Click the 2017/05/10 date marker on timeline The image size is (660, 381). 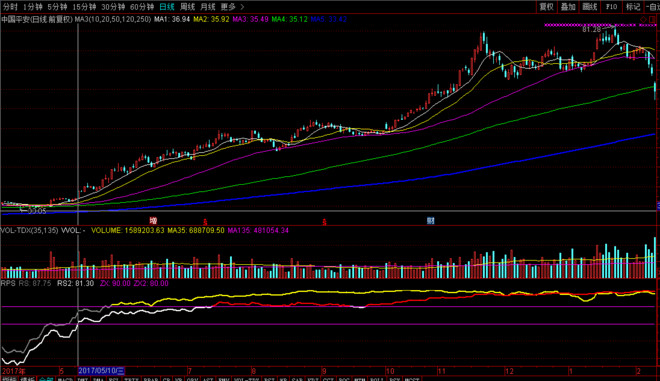pyautogui.click(x=101, y=371)
